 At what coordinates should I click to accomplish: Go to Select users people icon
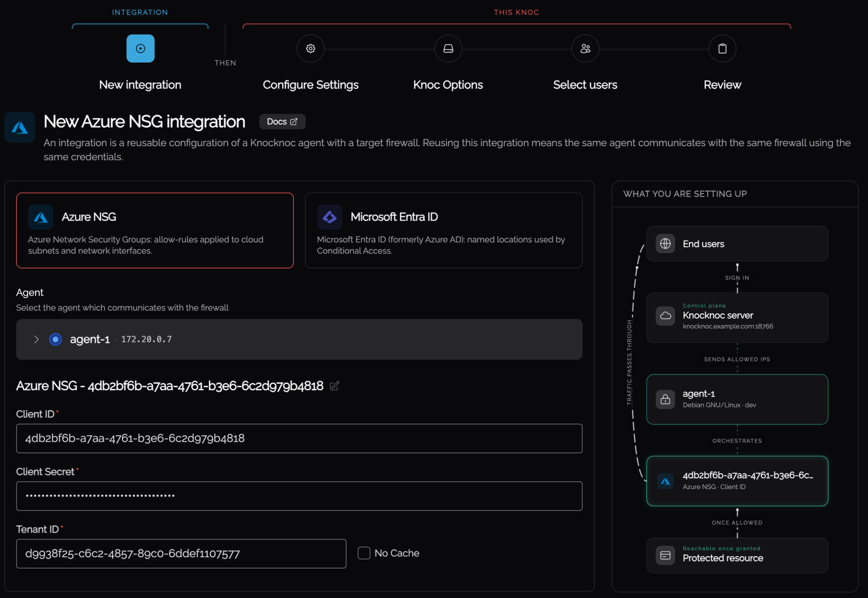point(585,49)
